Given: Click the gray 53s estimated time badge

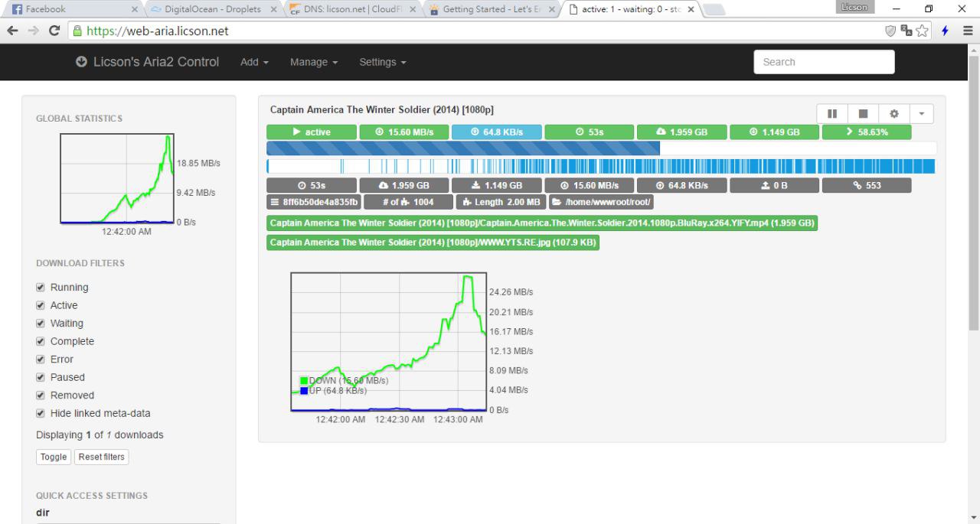Looking at the screenshot, I should (312, 185).
